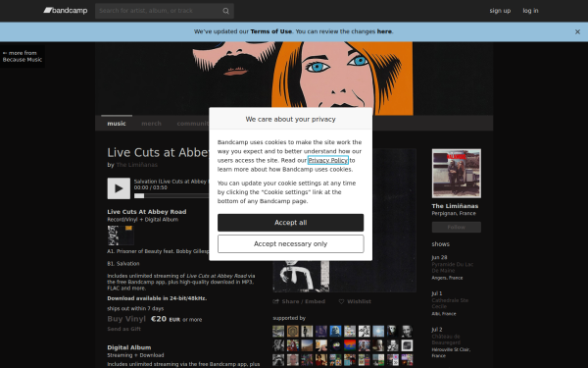This screenshot has height=368, width=588.
Task: Switch to the music tab
Action: coord(117,124)
